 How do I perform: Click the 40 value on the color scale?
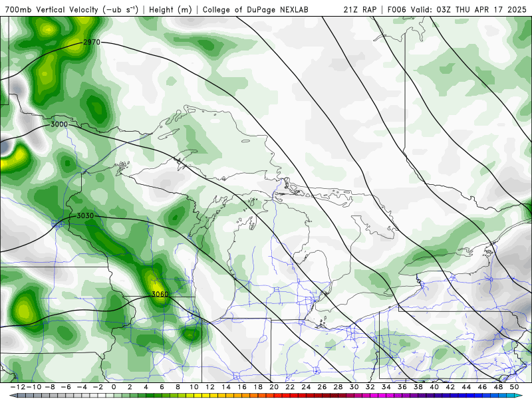pos(434,387)
